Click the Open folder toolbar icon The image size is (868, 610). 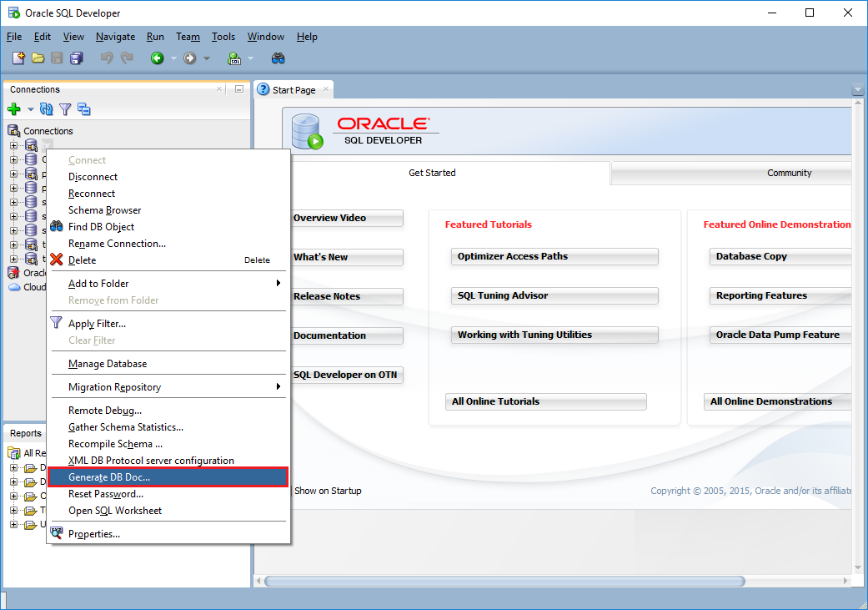click(38, 58)
